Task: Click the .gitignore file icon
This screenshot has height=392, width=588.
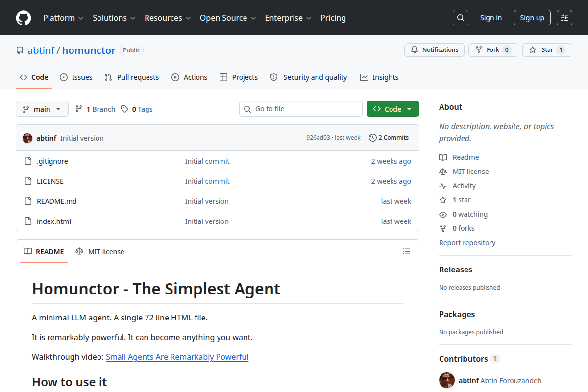Action: coord(28,161)
